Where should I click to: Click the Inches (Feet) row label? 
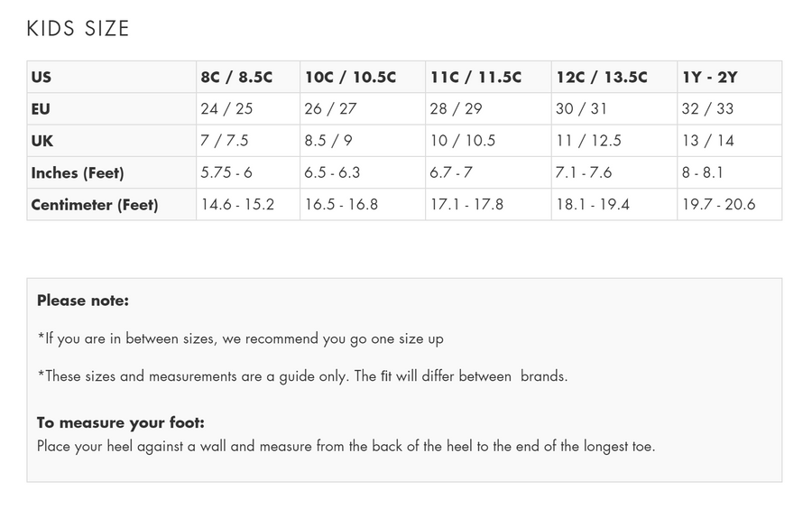click(78, 172)
